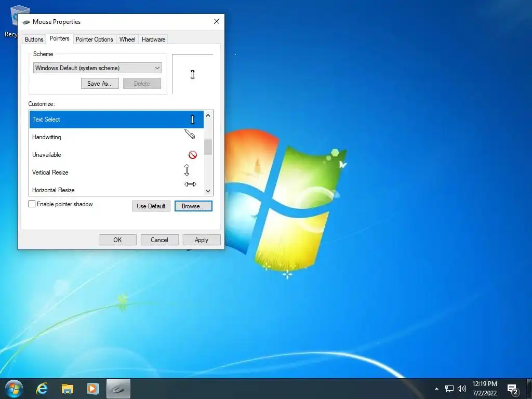Select the 'Handwriting' list row
Image resolution: width=532 pixels, height=399 pixels.
pos(116,137)
